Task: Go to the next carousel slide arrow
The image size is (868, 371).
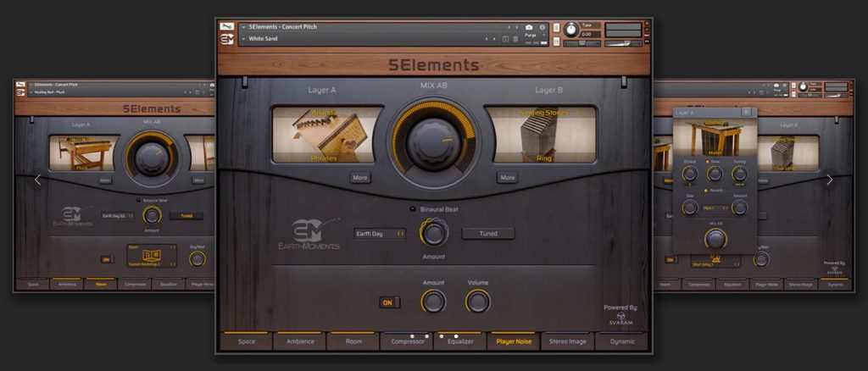Action: (829, 180)
